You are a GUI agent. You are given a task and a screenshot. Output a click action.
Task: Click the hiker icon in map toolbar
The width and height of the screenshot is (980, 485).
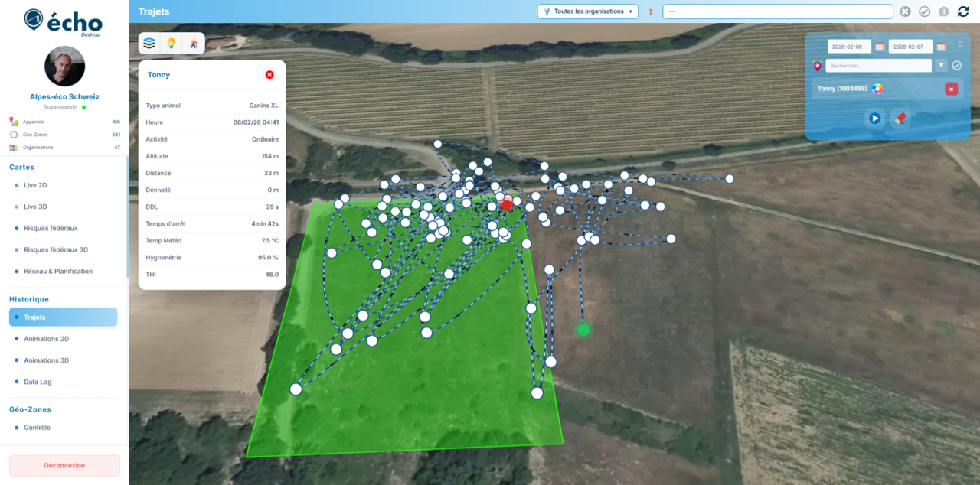(x=194, y=44)
